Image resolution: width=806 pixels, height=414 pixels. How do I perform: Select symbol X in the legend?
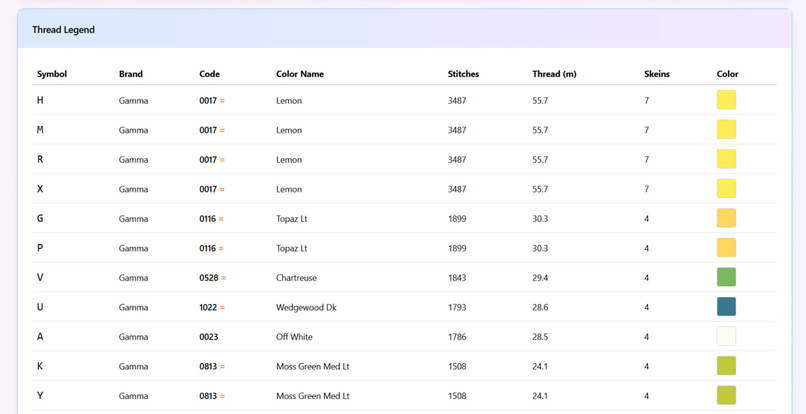[x=40, y=189]
